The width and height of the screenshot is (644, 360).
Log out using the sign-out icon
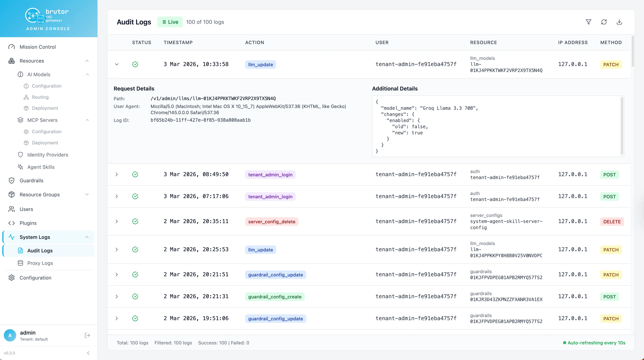pos(87,335)
